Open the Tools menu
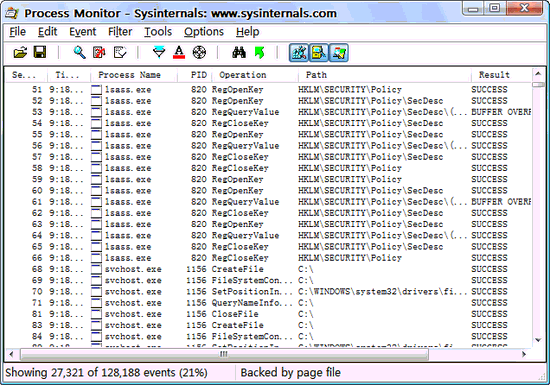The image size is (550, 385). tap(158, 32)
